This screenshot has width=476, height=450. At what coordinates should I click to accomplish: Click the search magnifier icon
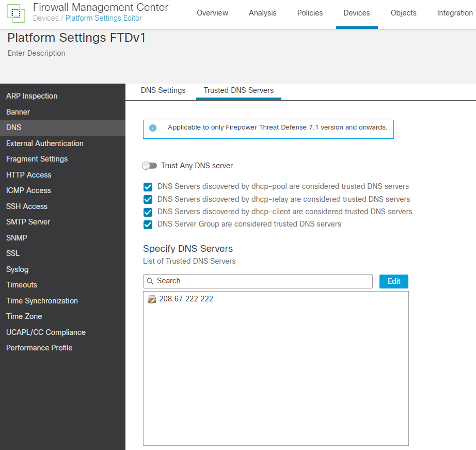[150, 281]
